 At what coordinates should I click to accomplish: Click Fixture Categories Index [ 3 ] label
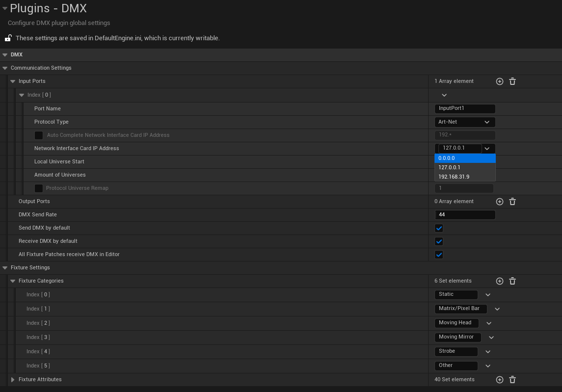tap(38, 338)
